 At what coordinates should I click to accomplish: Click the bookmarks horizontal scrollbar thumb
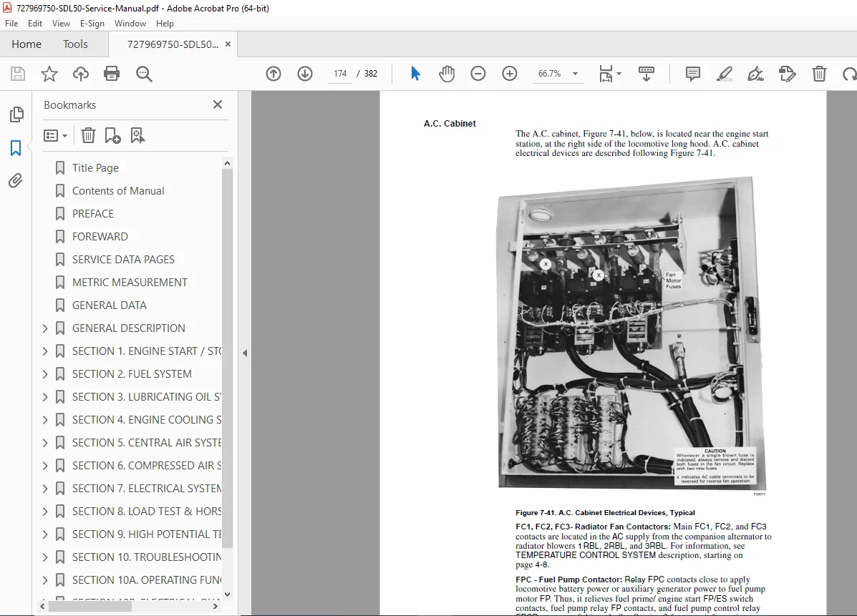tap(91, 606)
